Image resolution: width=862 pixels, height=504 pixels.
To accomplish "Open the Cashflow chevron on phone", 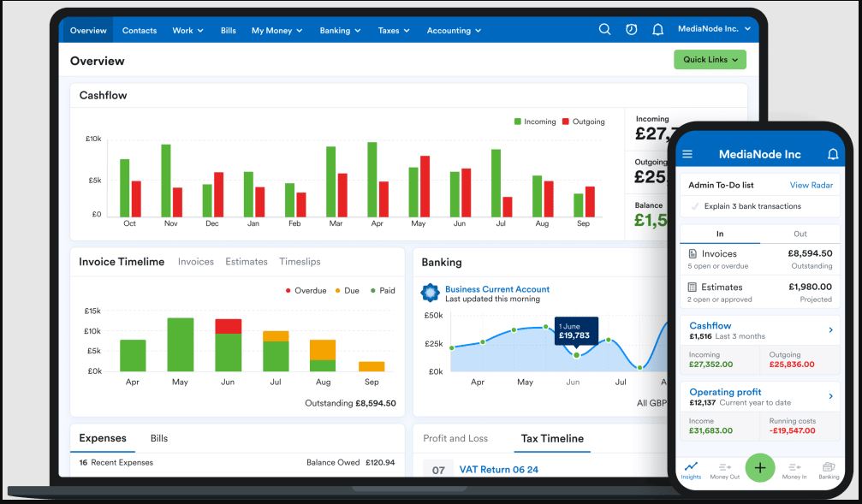I will (830, 329).
